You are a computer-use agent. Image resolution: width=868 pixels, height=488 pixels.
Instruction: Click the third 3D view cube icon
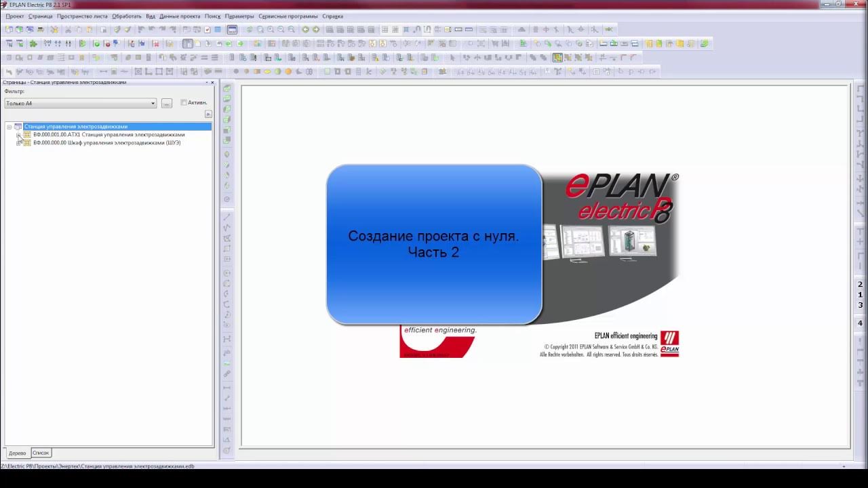[x=227, y=108]
